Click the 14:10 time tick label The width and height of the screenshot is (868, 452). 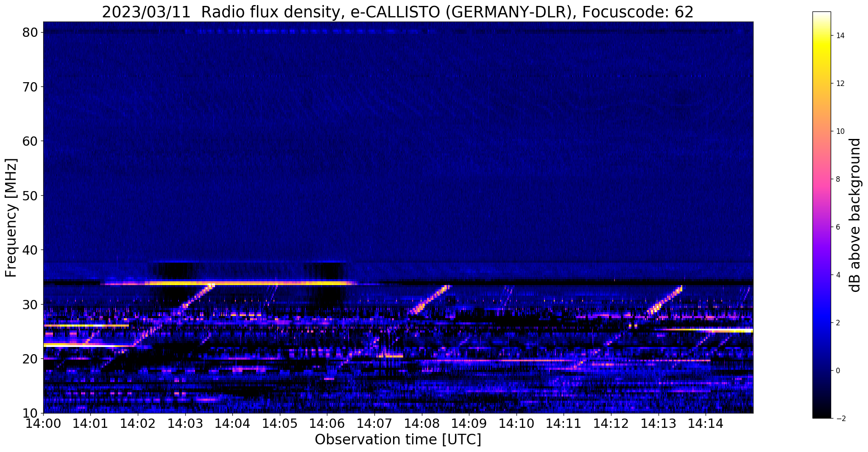tap(516, 423)
